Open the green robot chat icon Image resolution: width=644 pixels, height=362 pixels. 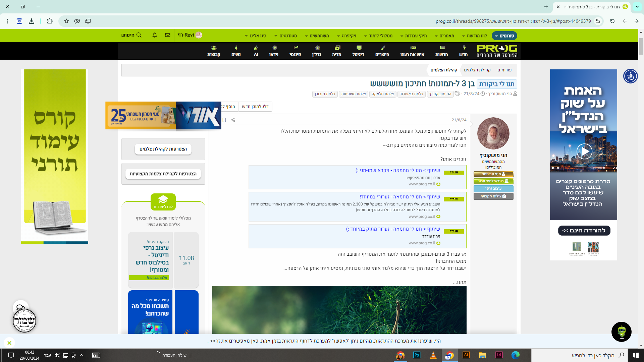621,332
